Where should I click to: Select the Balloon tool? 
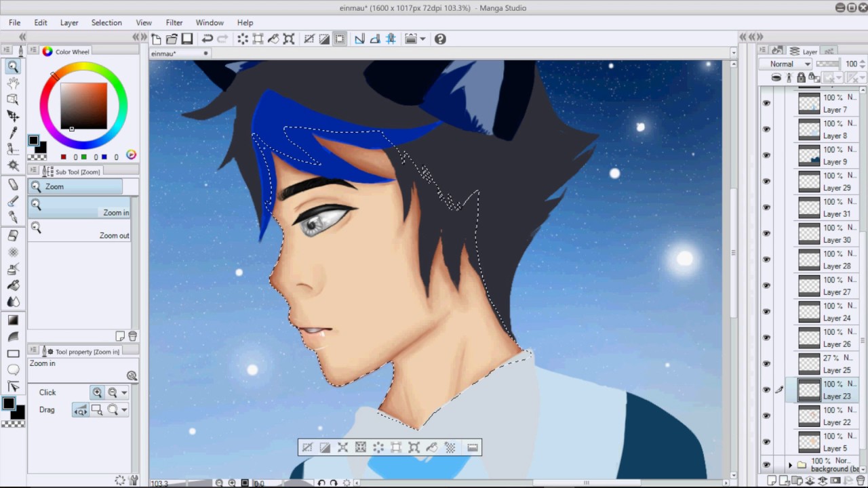(x=13, y=369)
